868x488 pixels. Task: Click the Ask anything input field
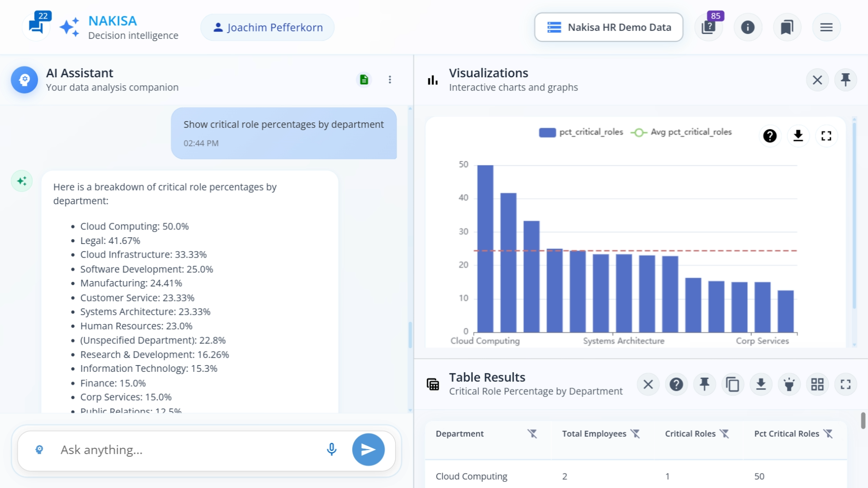(181, 450)
